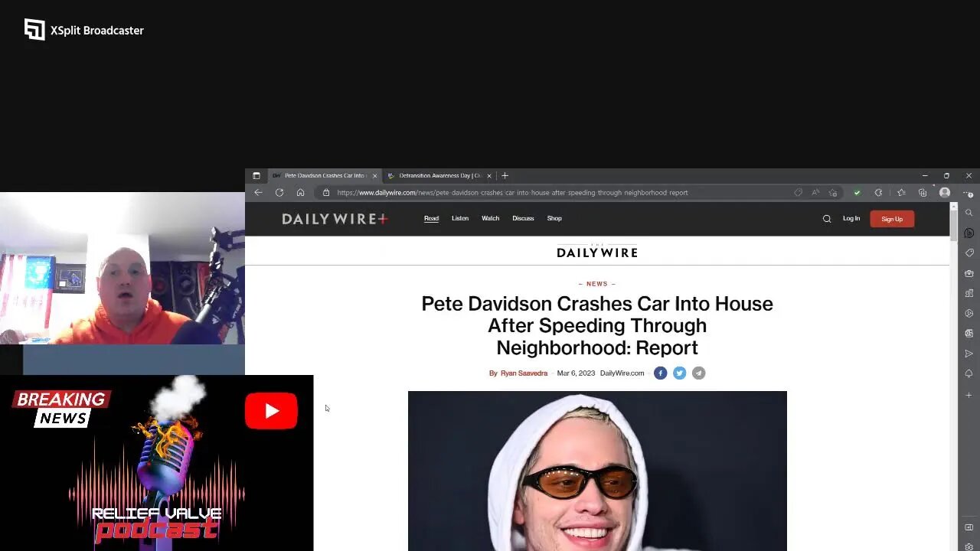
Task: Open sidebar Settings gear at bottom
Action: (x=969, y=546)
